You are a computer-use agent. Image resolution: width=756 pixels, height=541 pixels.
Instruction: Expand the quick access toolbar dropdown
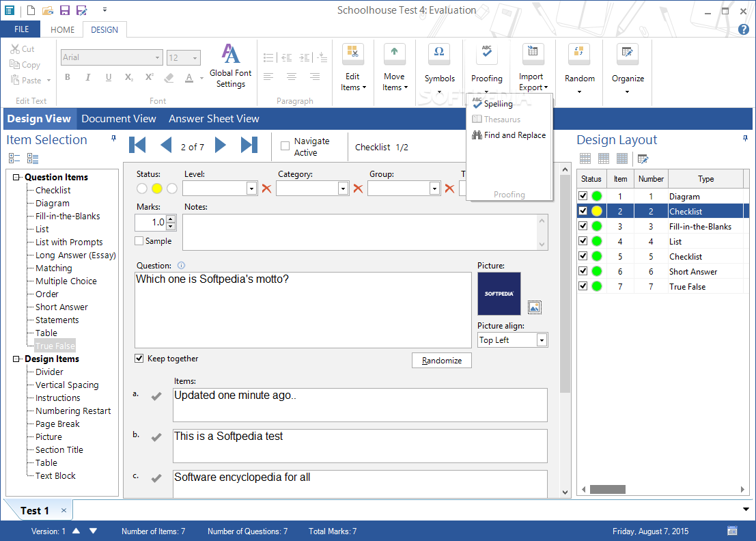pyautogui.click(x=104, y=10)
